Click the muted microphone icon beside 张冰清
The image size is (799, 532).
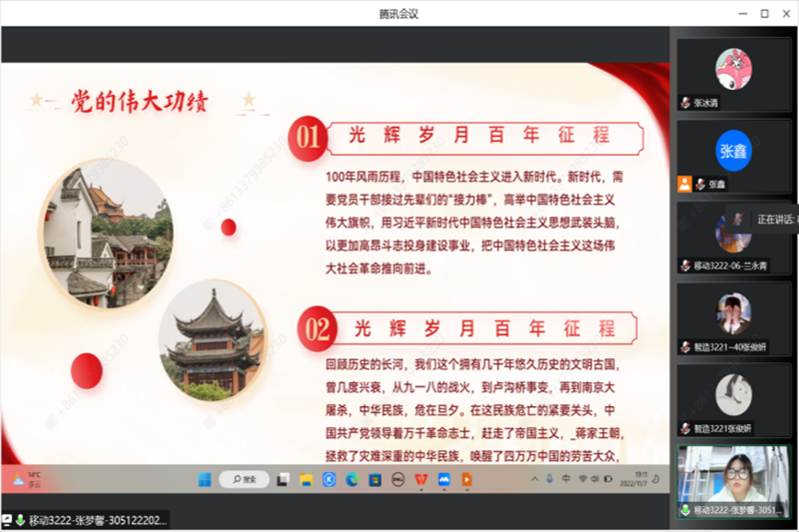(685, 103)
